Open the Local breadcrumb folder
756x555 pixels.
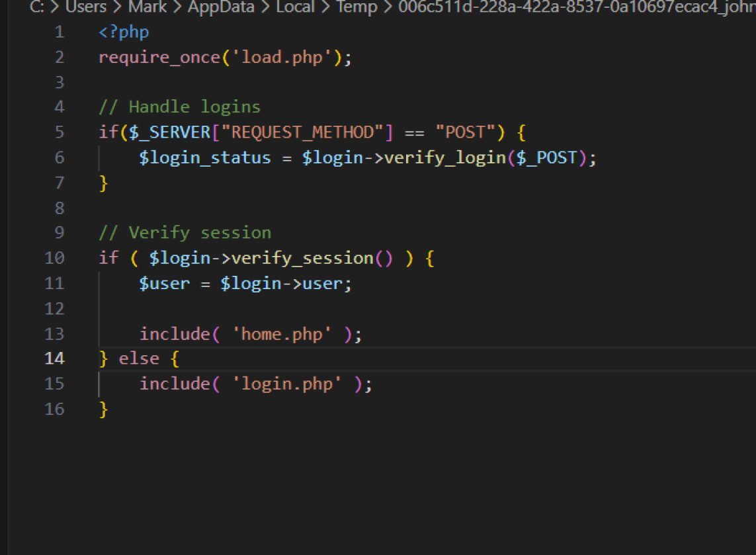(x=295, y=7)
